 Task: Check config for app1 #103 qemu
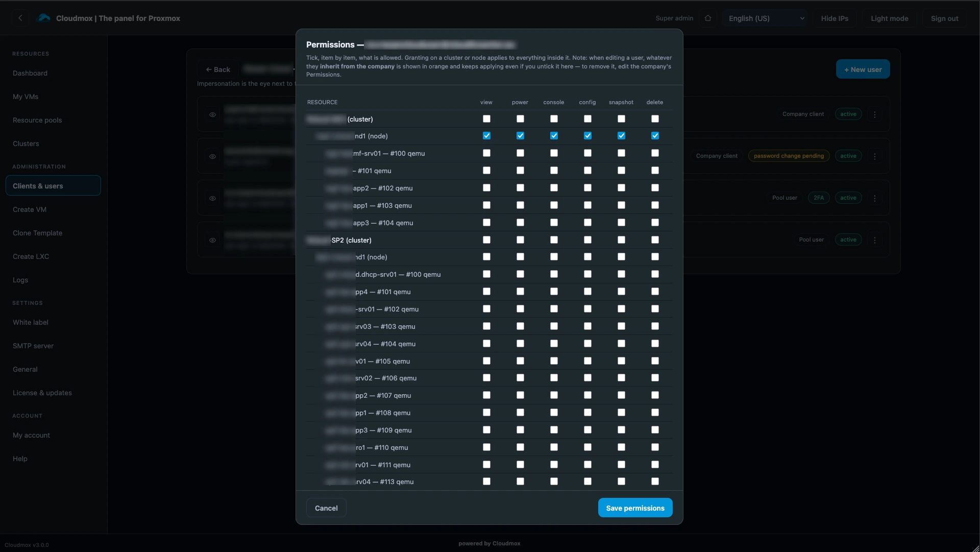point(587,205)
